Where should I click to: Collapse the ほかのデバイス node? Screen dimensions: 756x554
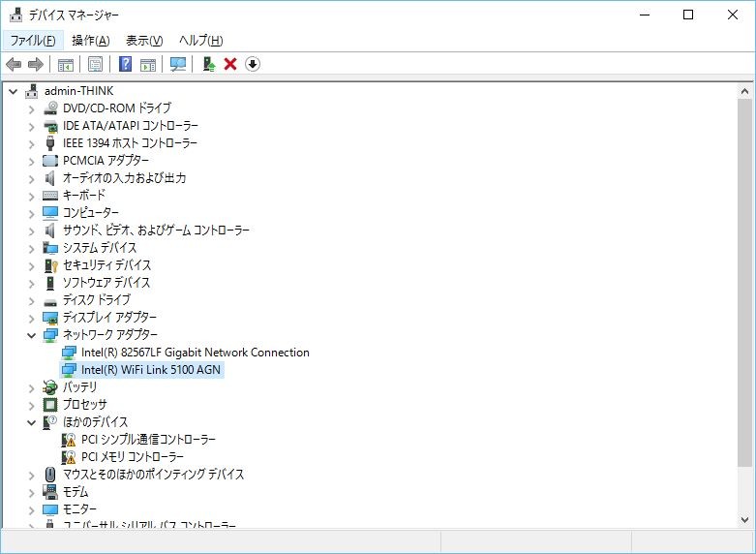[32, 422]
